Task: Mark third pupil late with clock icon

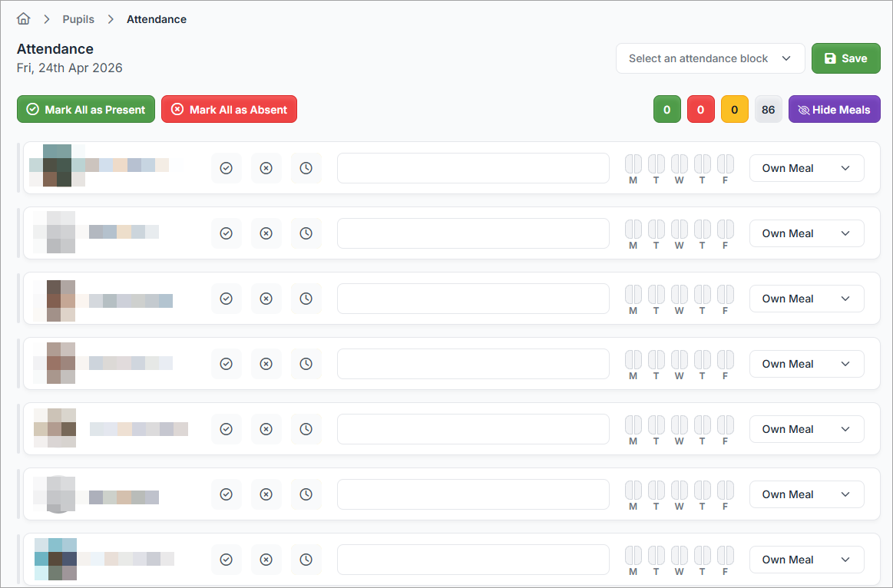Action: point(306,299)
